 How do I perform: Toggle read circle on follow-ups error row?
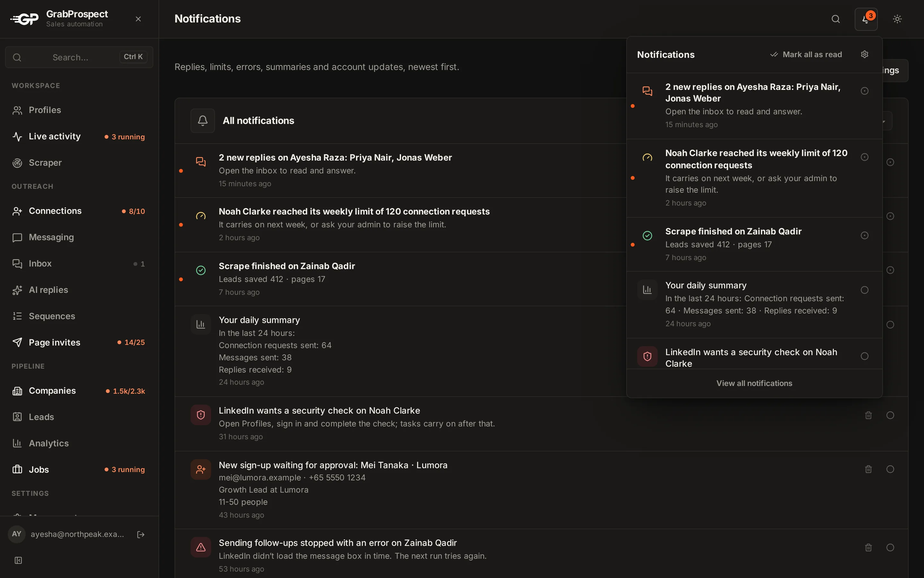890,547
